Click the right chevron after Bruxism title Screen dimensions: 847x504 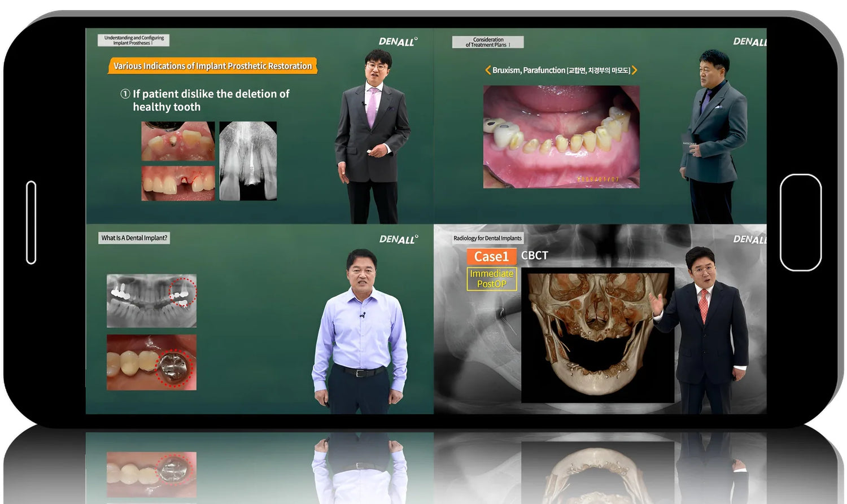(x=635, y=70)
